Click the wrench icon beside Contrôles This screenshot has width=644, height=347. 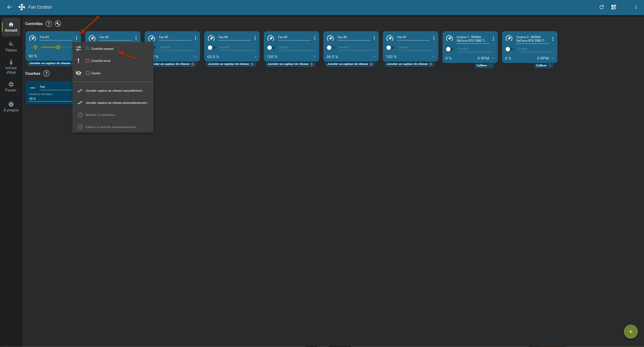click(58, 24)
